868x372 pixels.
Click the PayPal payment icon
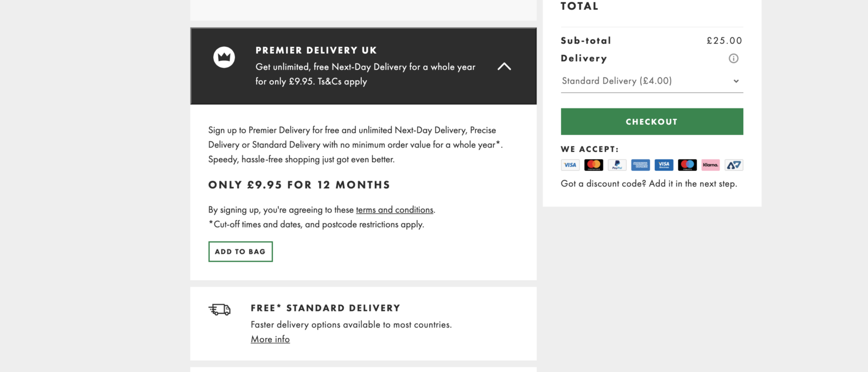[617, 165]
